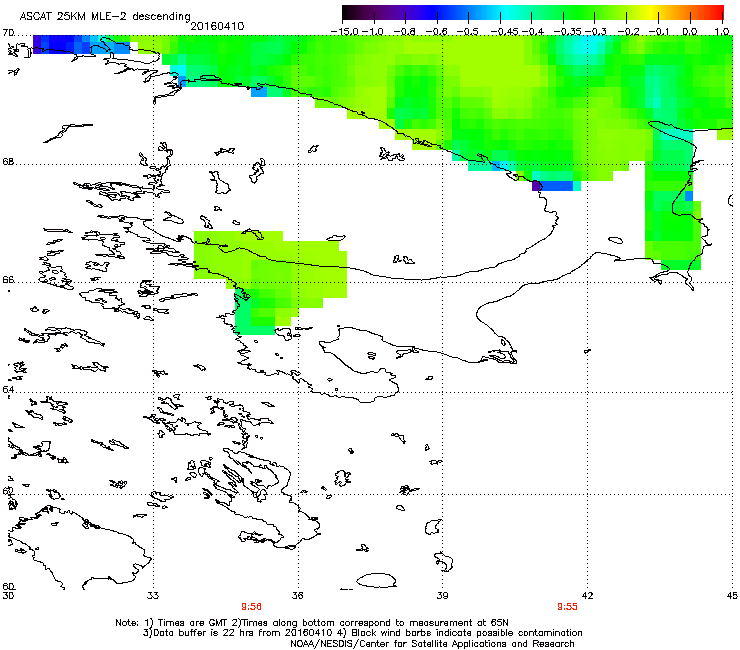
Task: Click the red time stamp 9:58
Action: [252, 607]
